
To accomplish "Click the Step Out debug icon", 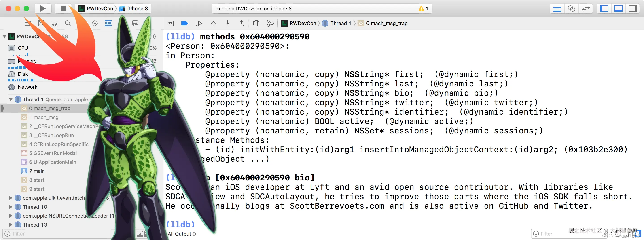I will (241, 23).
